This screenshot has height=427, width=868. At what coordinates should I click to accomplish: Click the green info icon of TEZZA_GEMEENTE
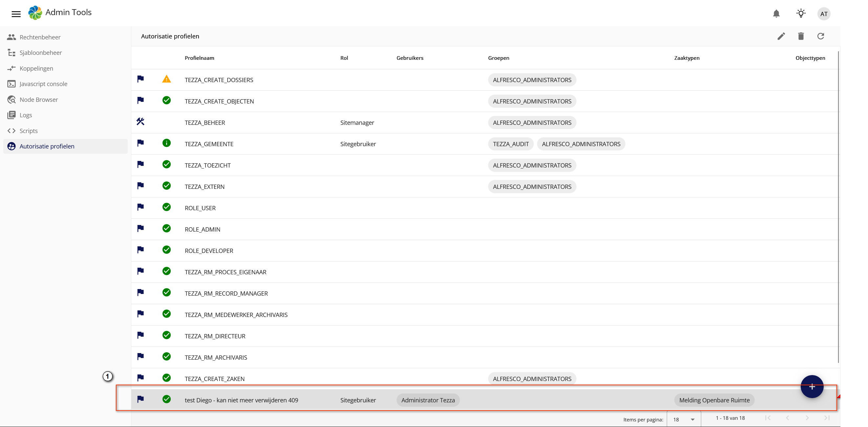click(166, 143)
